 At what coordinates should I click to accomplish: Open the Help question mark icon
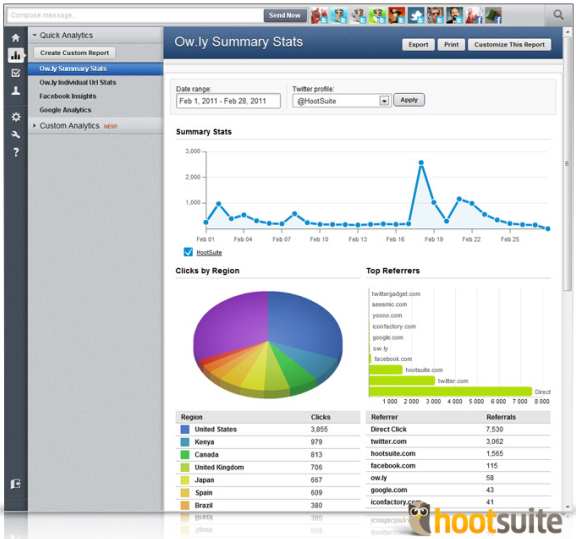tap(15, 152)
